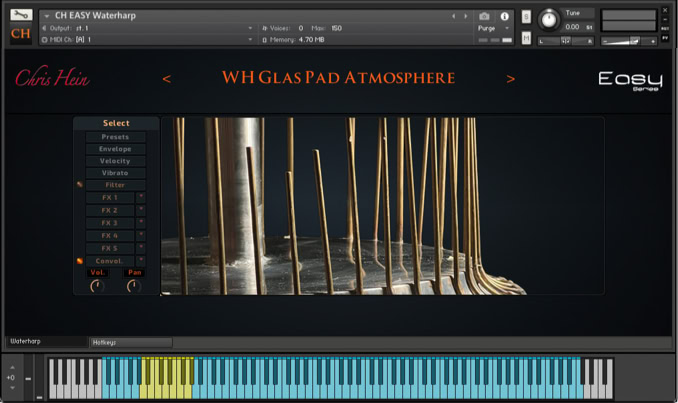Viewport: 678px width, 403px height.
Task: Toggle the AUX button in header
Action: point(665,29)
